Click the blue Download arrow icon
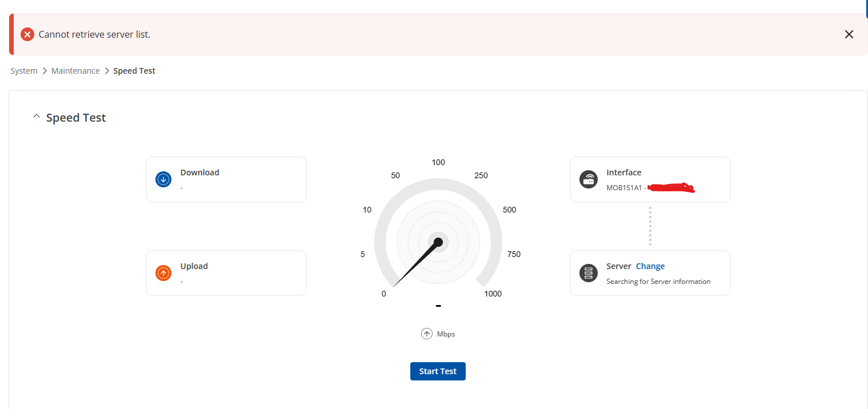The width and height of the screenshot is (868, 409). click(163, 179)
